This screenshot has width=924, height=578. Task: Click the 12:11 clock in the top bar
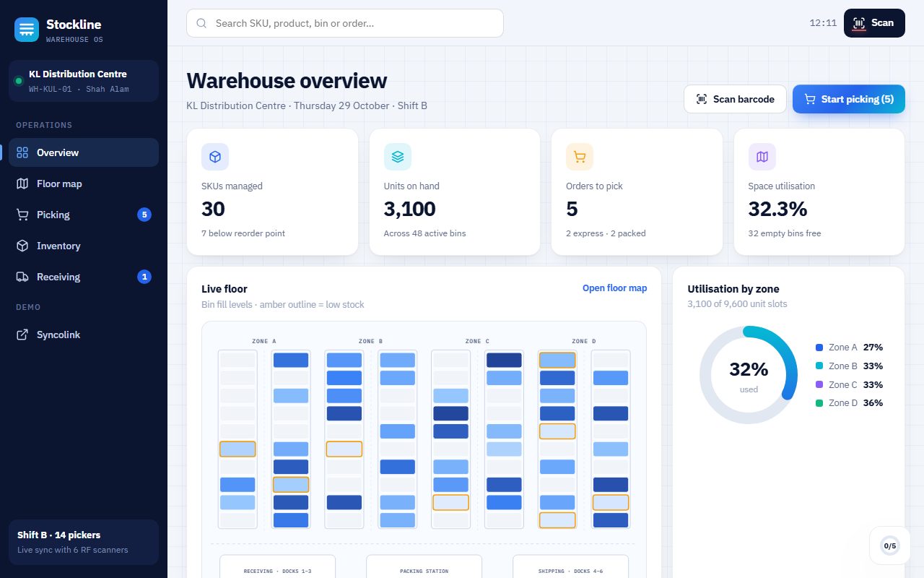pyautogui.click(x=823, y=23)
